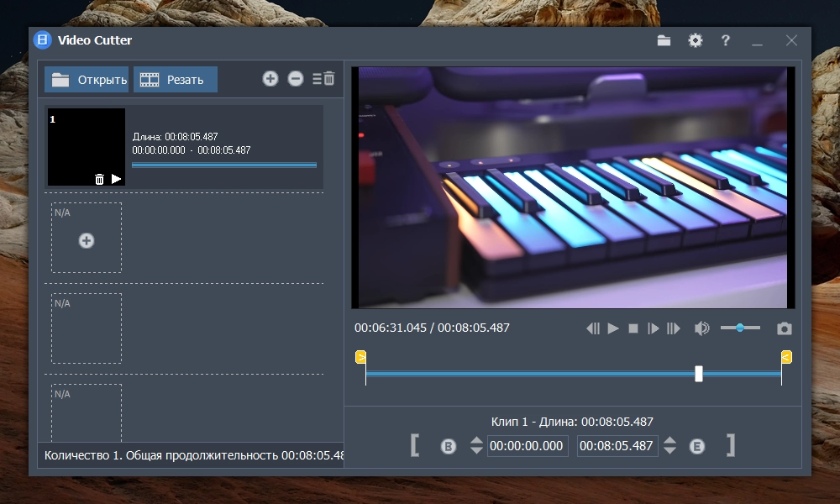Open help question mark icon
This screenshot has width=840, height=504.
[726, 40]
